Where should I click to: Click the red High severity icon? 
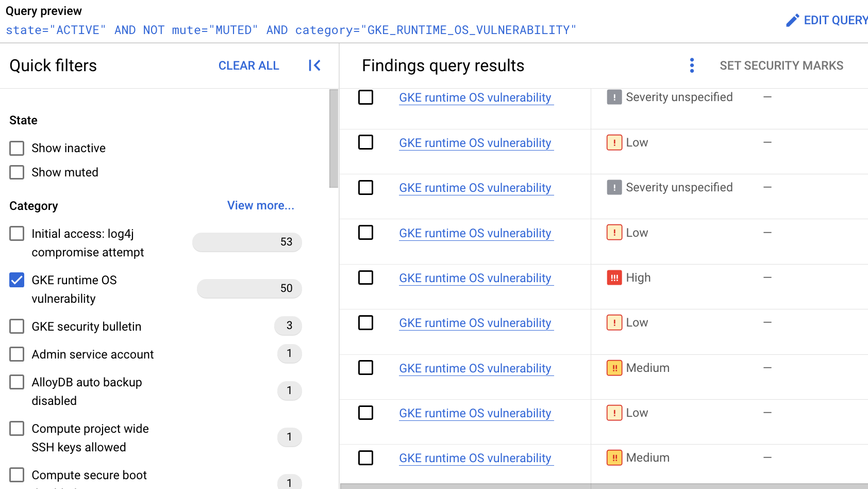pyautogui.click(x=614, y=278)
